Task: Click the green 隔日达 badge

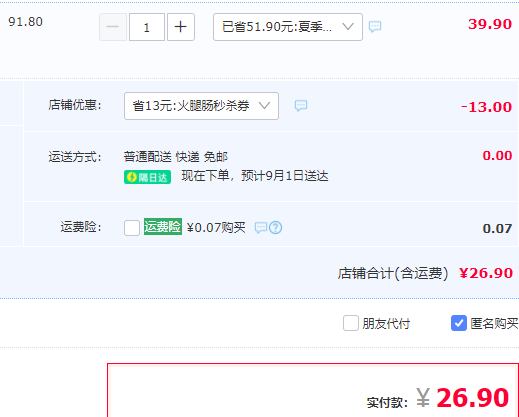Action: [147, 177]
